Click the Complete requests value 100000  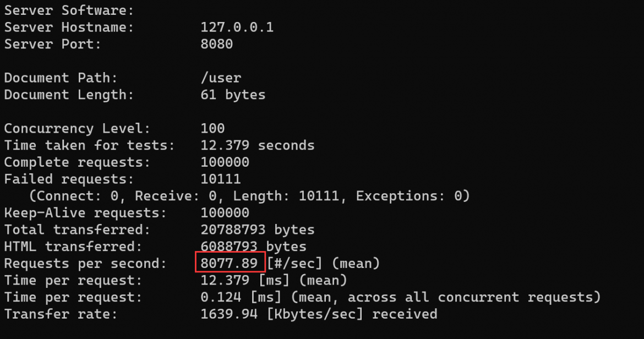tap(225, 162)
